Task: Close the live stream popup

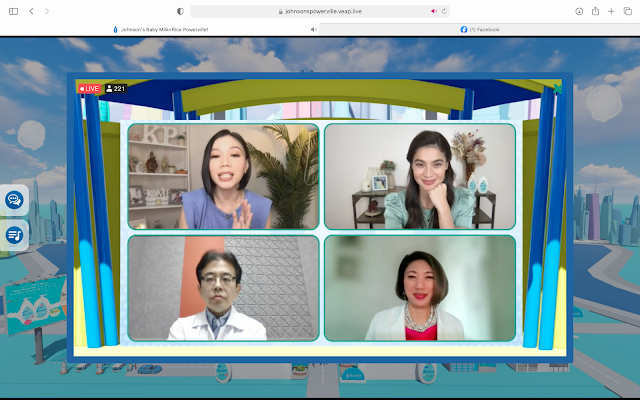Action: click(x=558, y=89)
